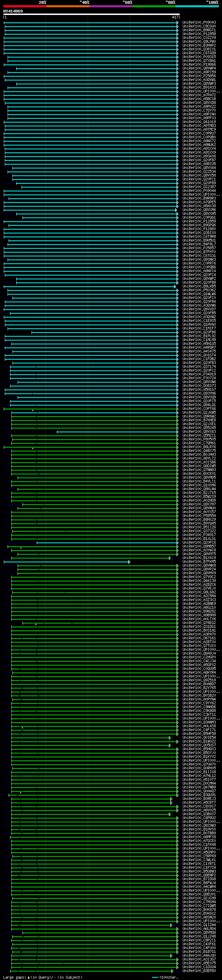Select the UniRef100_P58554 label

199,516
